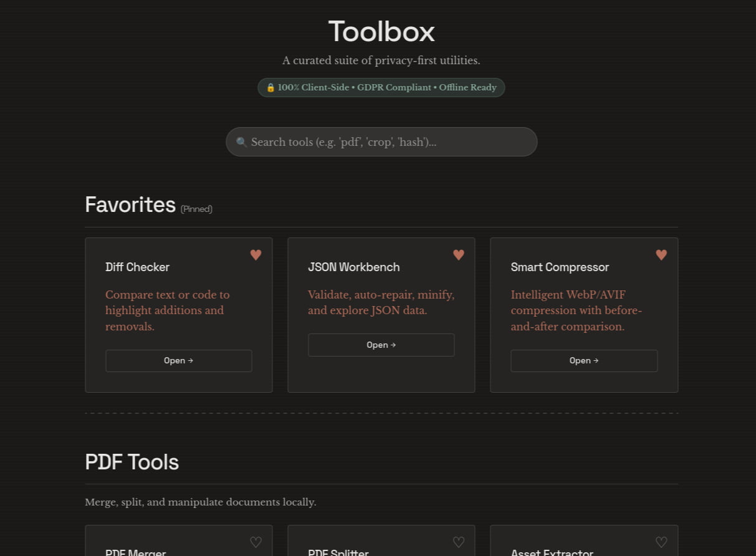This screenshot has height=556, width=756.
Task: Select the Favorites section heading
Action: click(130, 204)
